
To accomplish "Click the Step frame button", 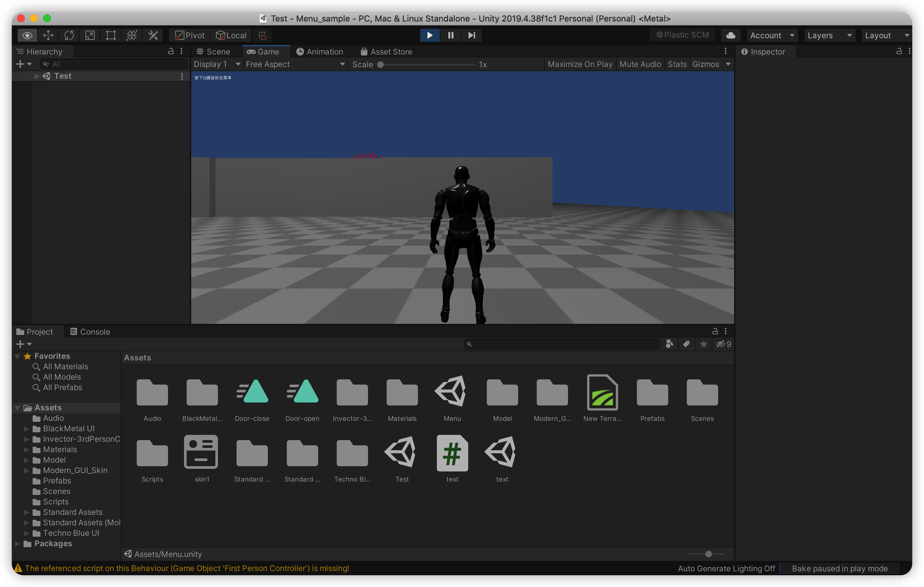I will tap(471, 35).
